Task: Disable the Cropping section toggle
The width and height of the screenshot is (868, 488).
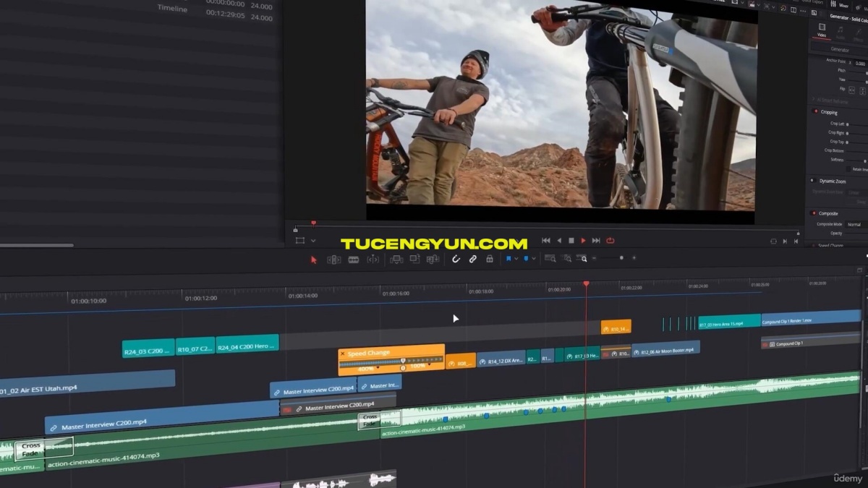Action: [x=815, y=112]
